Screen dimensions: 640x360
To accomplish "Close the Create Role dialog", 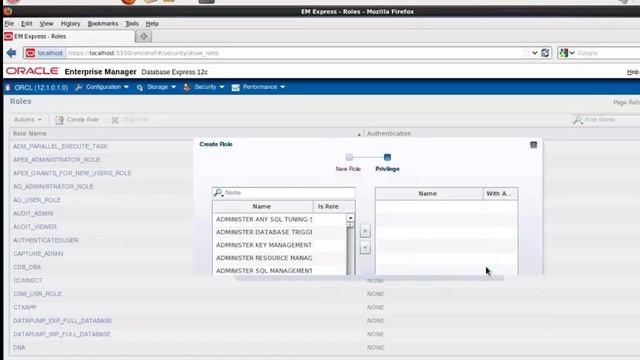I will pyautogui.click(x=533, y=145).
